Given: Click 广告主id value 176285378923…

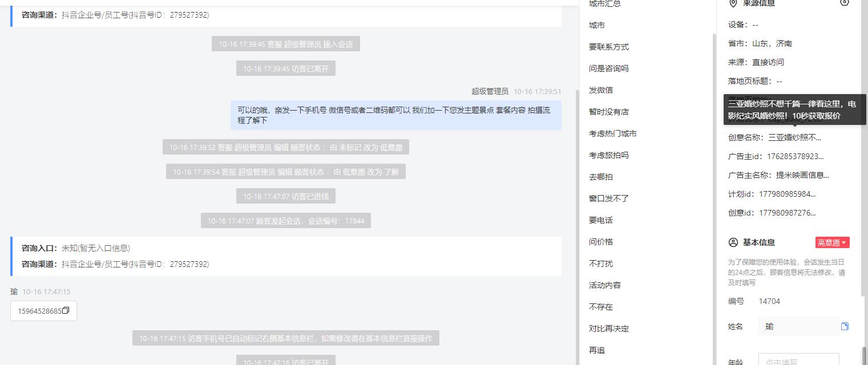Looking at the screenshot, I should point(796,156).
